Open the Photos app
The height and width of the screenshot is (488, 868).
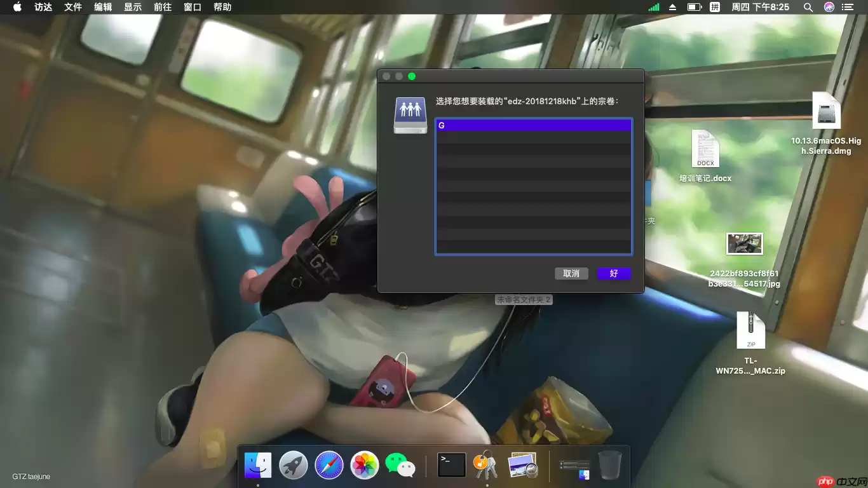pyautogui.click(x=363, y=465)
